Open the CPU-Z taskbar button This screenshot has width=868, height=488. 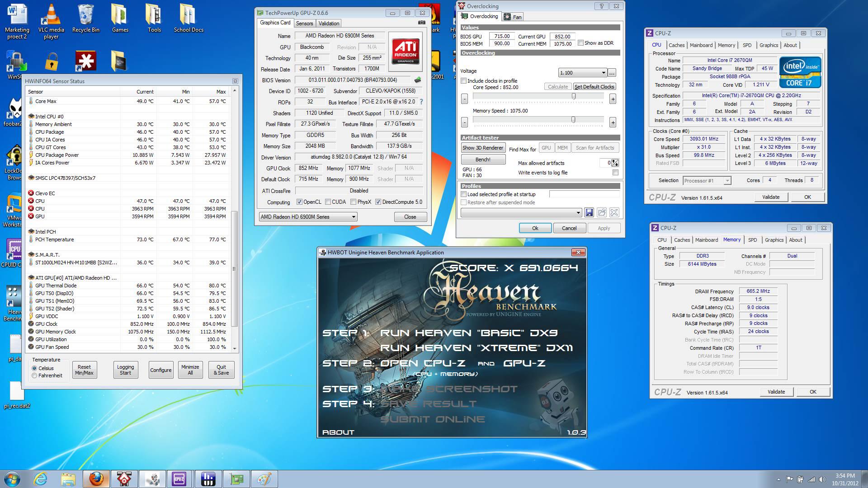(179, 479)
